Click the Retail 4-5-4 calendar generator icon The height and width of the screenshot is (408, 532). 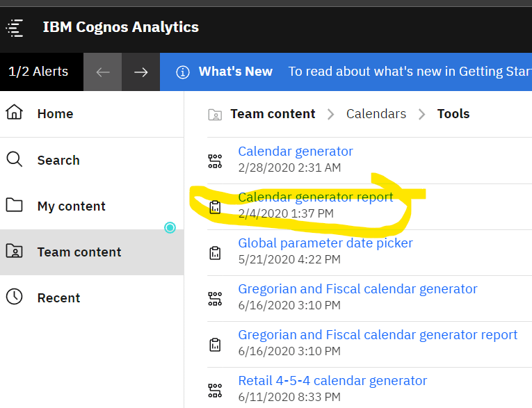pyautogui.click(x=216, y=390)
